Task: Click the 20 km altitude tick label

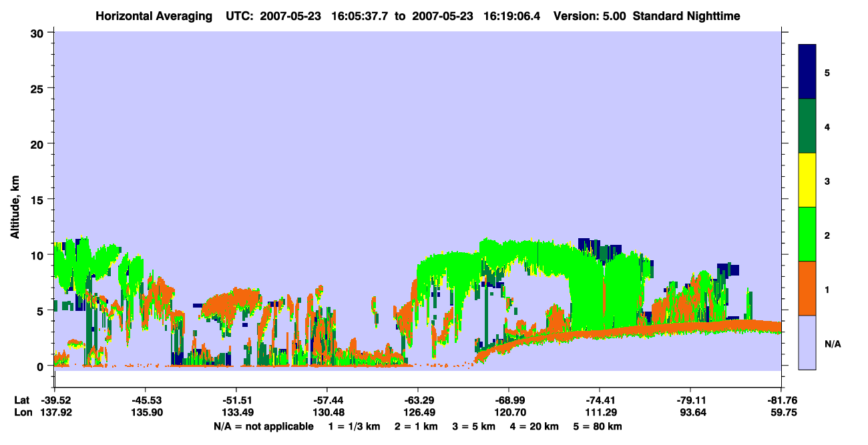Action: [x=38, y=143]
